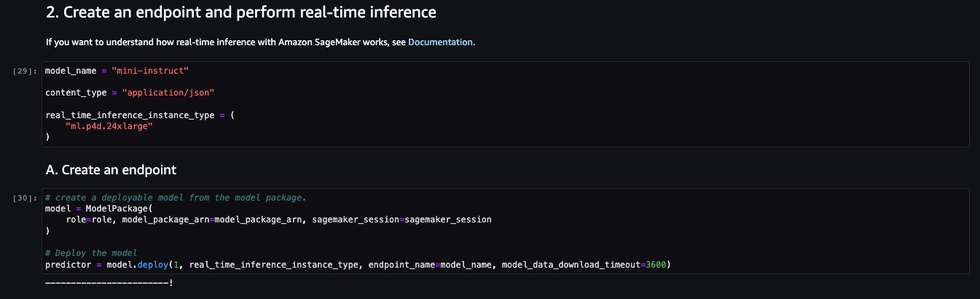Click the "application/json" string value
This screenshot has width=980, height=299.
click(x=167, y=93)
